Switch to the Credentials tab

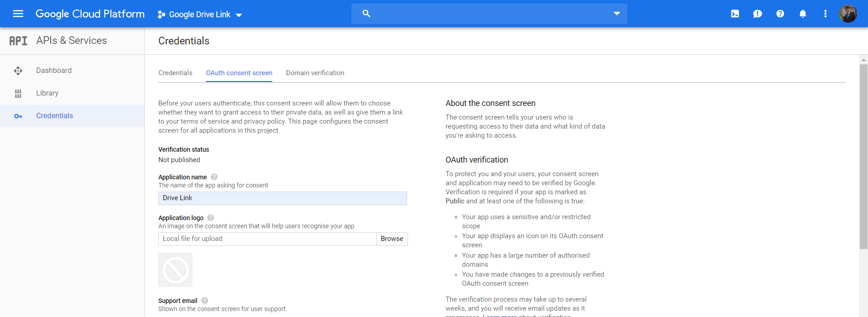[175, 73]
